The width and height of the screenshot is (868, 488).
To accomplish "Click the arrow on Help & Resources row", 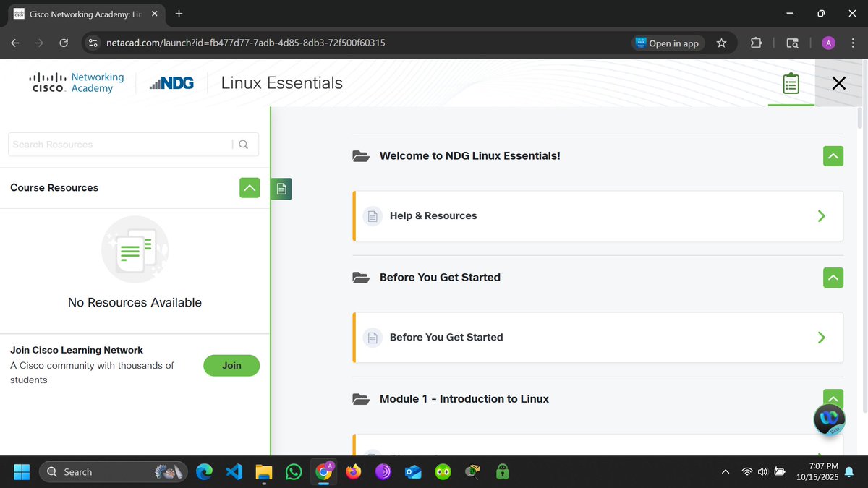I will 821,215.
